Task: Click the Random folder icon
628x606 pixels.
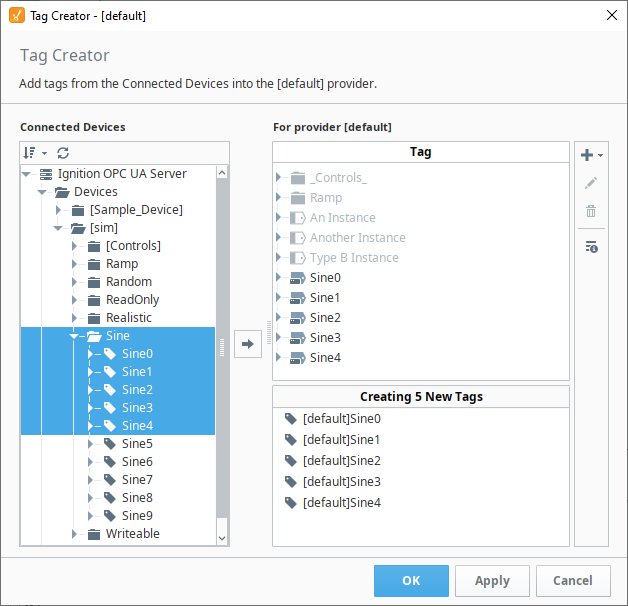Action: 94,282
